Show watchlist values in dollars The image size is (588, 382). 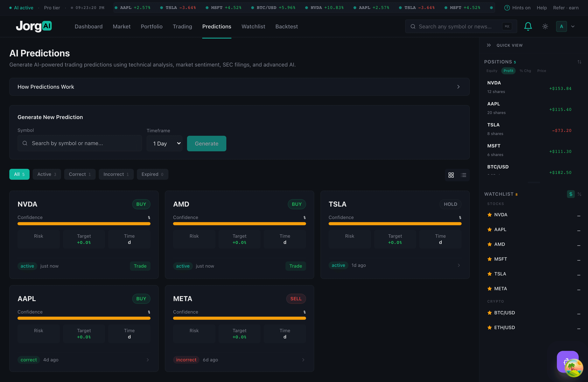(x=571, y=194)
